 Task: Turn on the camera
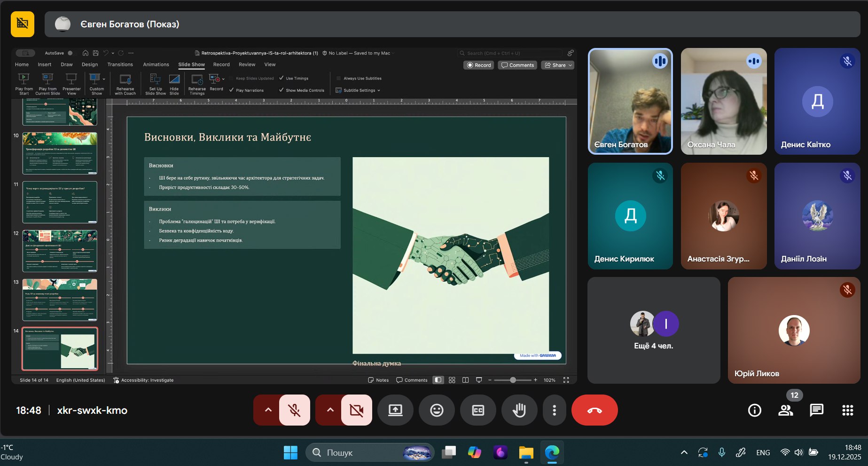(x=357, y=410)
